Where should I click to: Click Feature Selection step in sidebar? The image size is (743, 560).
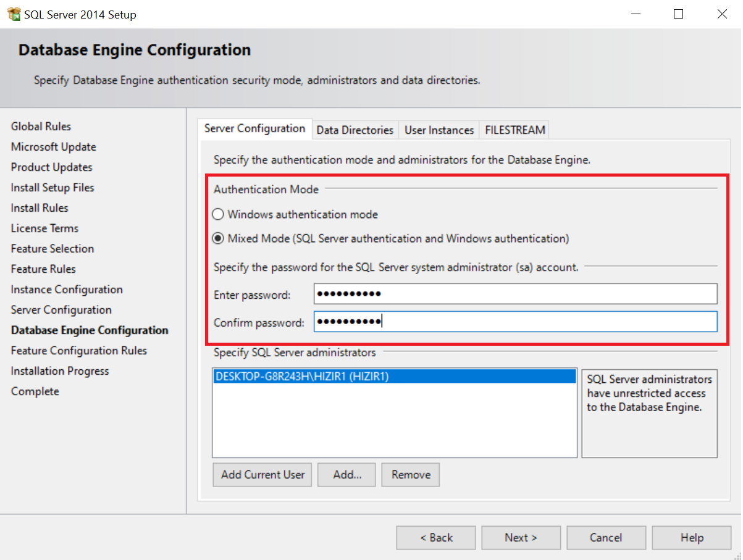52,249
